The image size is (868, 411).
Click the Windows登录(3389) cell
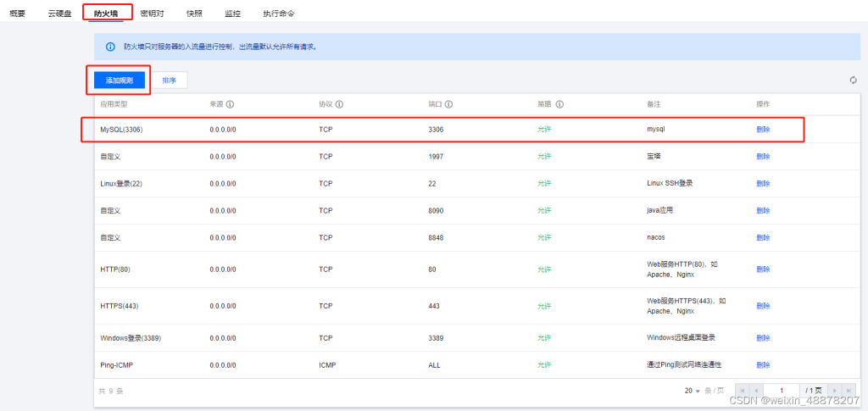[x=131, y=338]
